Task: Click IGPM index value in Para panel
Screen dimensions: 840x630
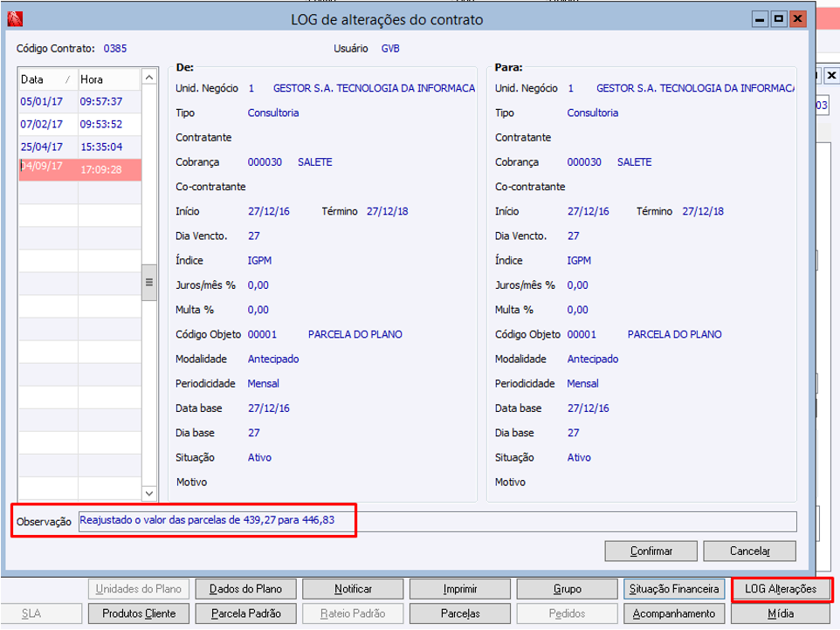Action: pyautogui.click(x=579, y=261)
